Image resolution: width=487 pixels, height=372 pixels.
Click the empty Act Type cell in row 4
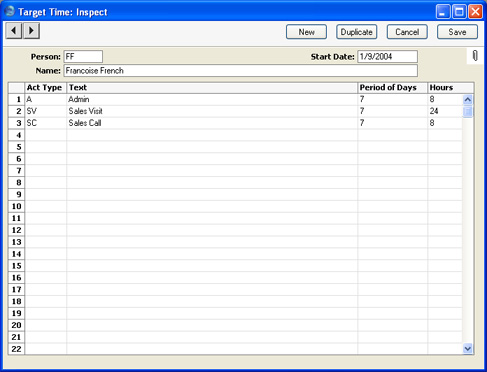click(46, 135)
